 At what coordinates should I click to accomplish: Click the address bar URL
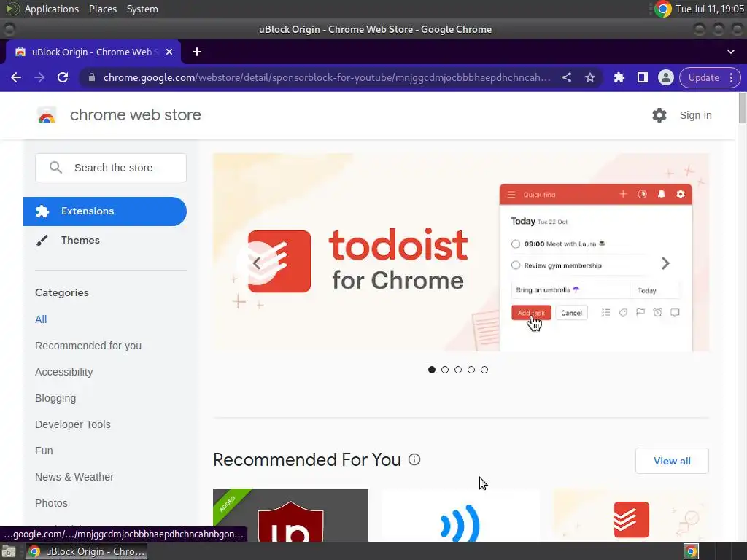point(327,77)
